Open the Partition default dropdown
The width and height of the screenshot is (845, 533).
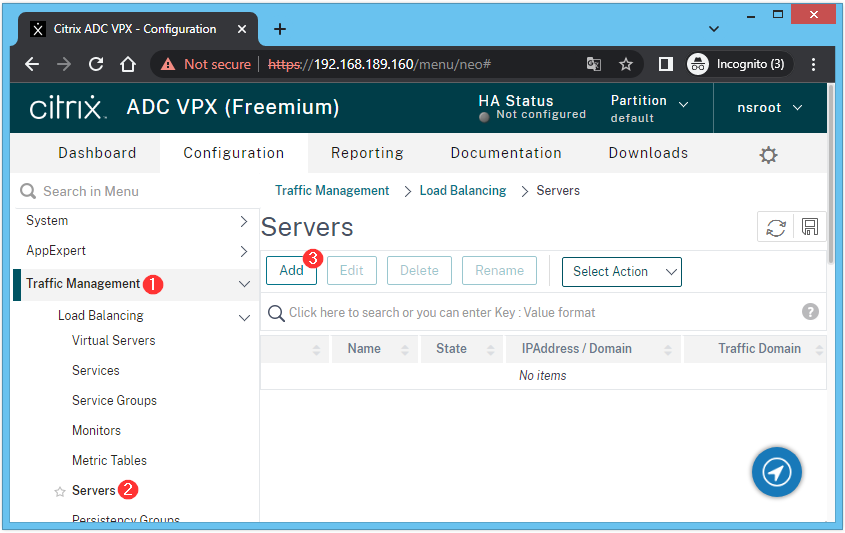point(649,108)
